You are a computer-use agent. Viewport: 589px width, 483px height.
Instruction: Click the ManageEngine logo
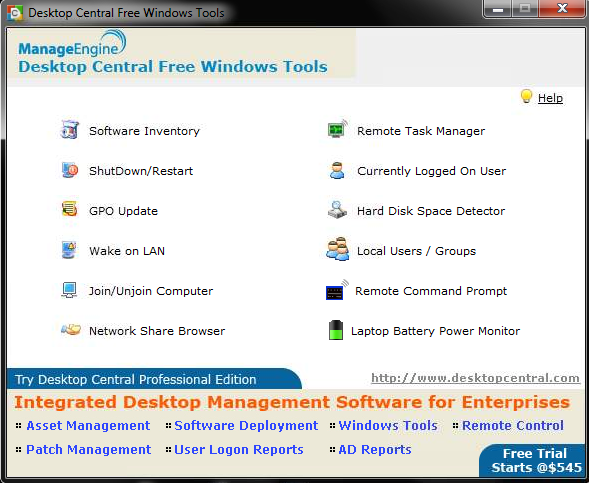pos(72,44)
